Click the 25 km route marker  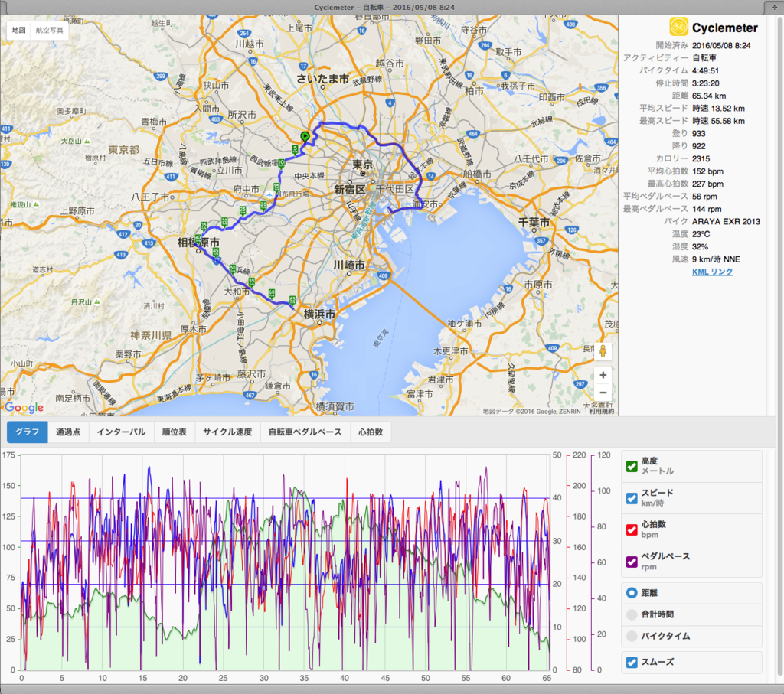tap(243, 210)
